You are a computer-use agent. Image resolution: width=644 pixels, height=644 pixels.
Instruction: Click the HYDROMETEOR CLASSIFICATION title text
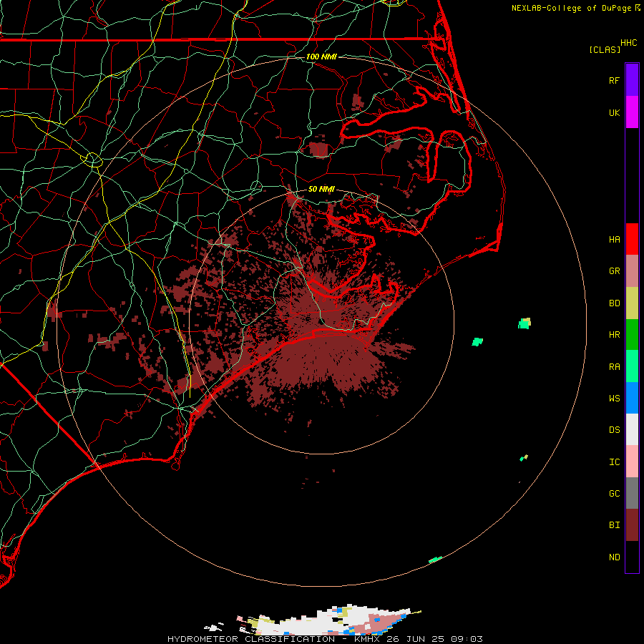coord(251,639)
